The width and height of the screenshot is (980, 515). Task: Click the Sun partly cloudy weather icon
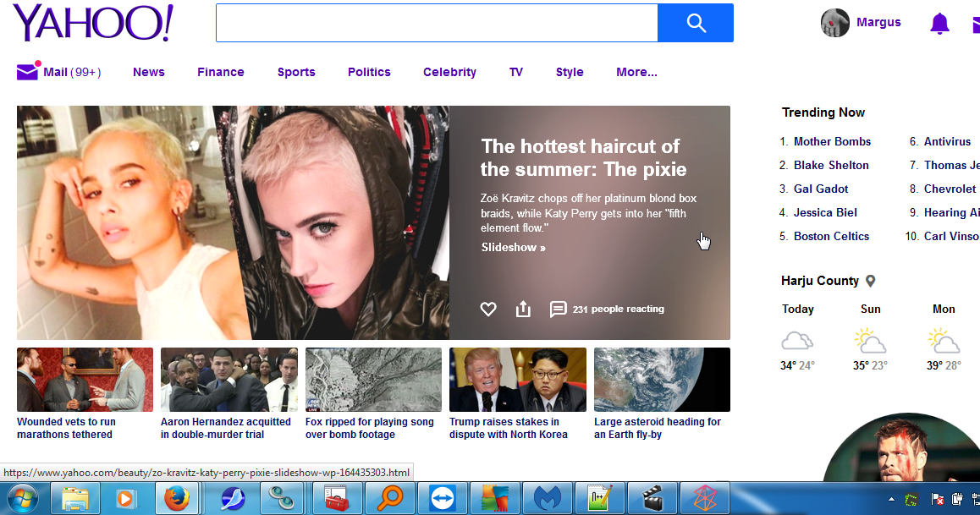click(x=870, y=341)
